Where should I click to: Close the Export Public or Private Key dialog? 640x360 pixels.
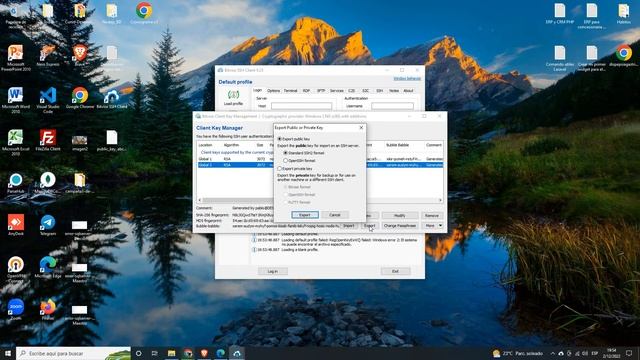point(361,128)
